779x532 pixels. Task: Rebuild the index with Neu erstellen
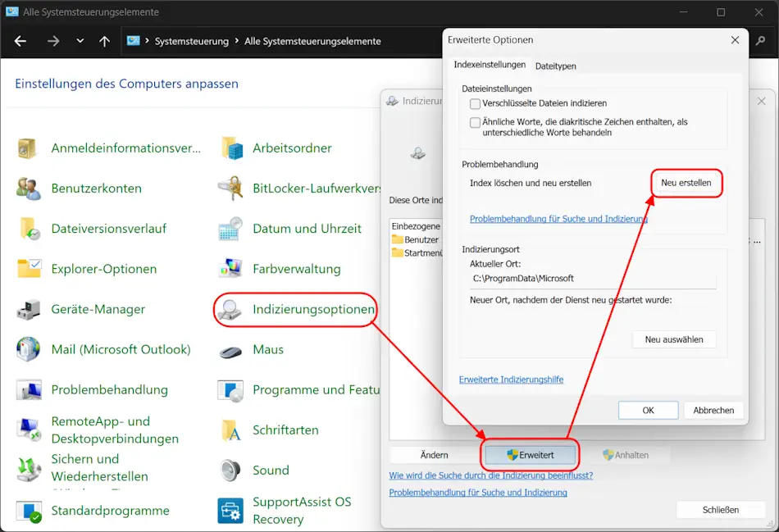[686, 184]
